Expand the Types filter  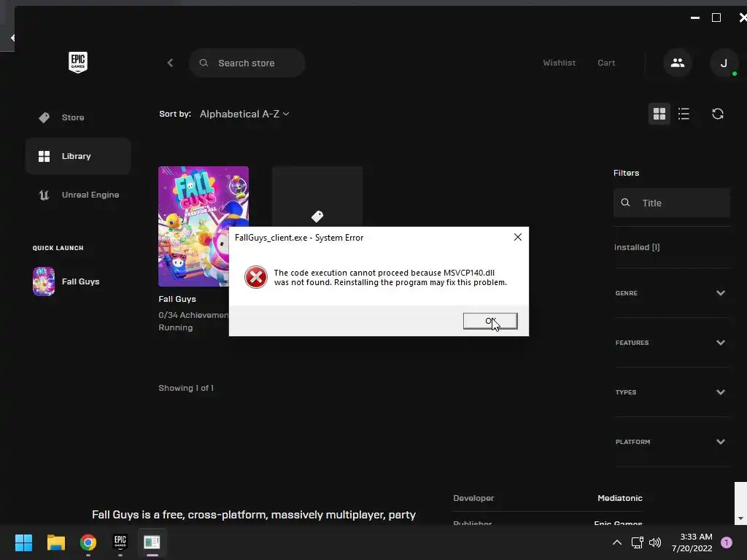(x=672, y=392)
